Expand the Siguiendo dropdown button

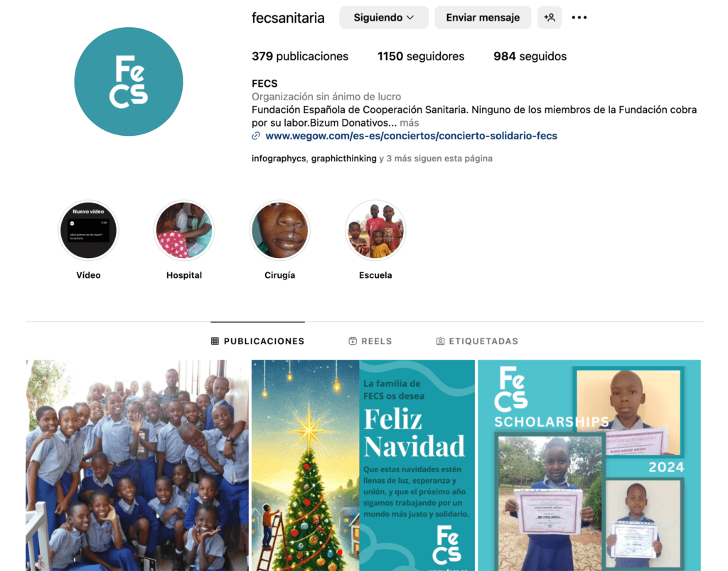coord(383,18)
